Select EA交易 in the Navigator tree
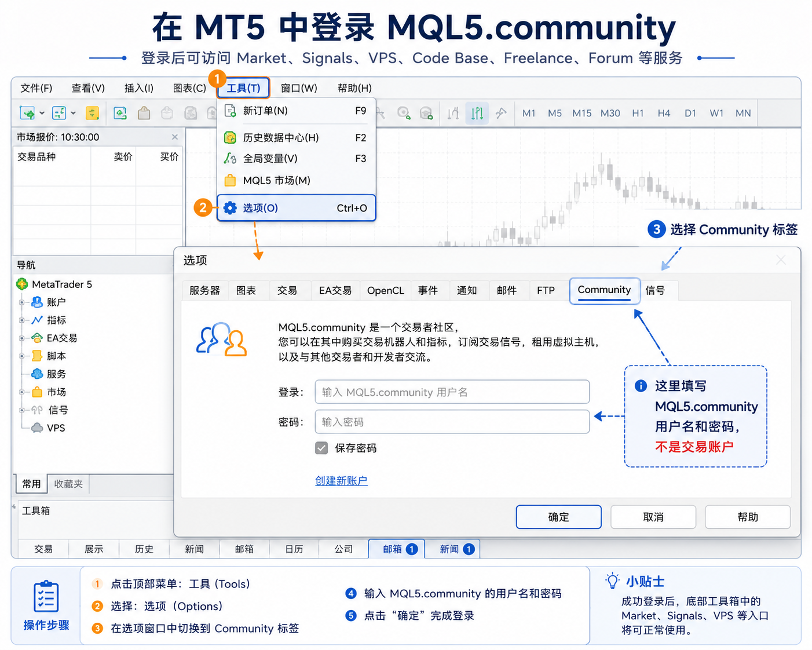This screenshot has width=812, height=650. (62, 338)
